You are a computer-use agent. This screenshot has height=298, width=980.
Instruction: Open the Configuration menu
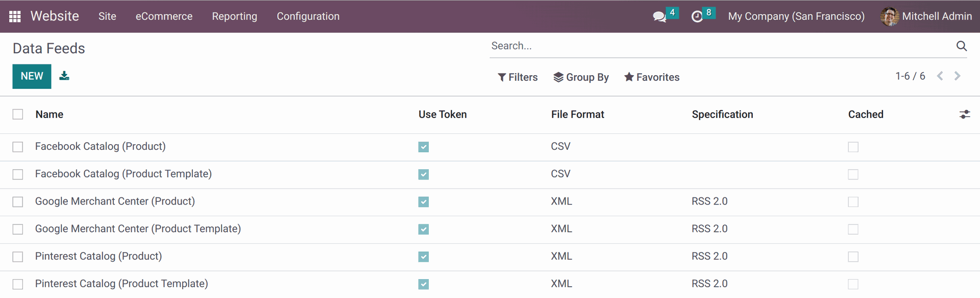pos(308,16)
